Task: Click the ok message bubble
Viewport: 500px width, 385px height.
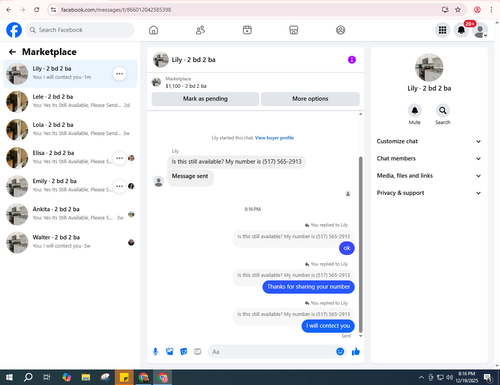Action: 347,248
